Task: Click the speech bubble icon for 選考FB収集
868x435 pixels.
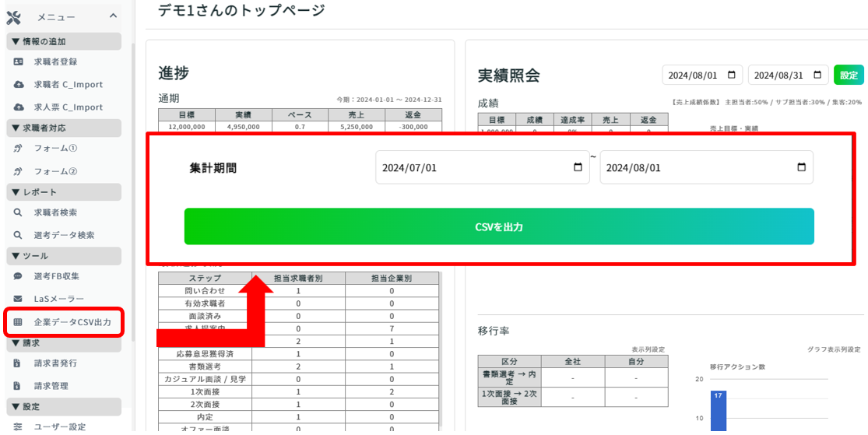Action: click(x=18, y=276)
